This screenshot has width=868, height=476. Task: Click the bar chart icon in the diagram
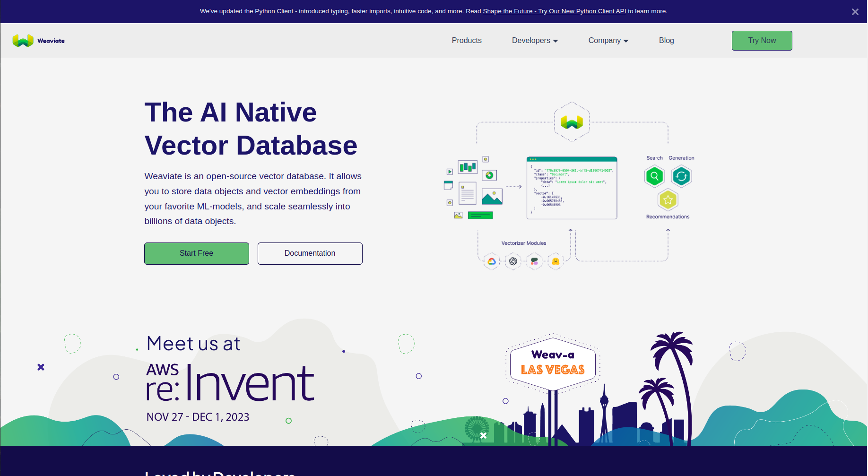tap(468, 167)
